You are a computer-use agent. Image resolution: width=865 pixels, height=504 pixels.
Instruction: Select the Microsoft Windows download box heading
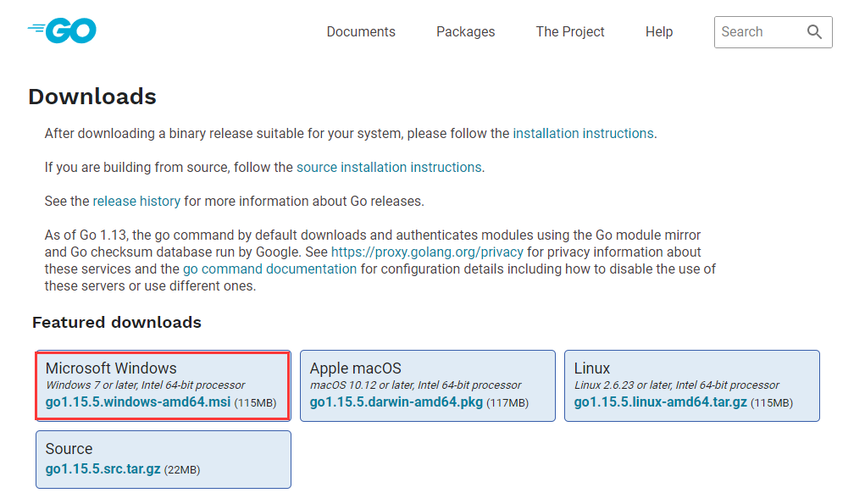coord(111,368)
